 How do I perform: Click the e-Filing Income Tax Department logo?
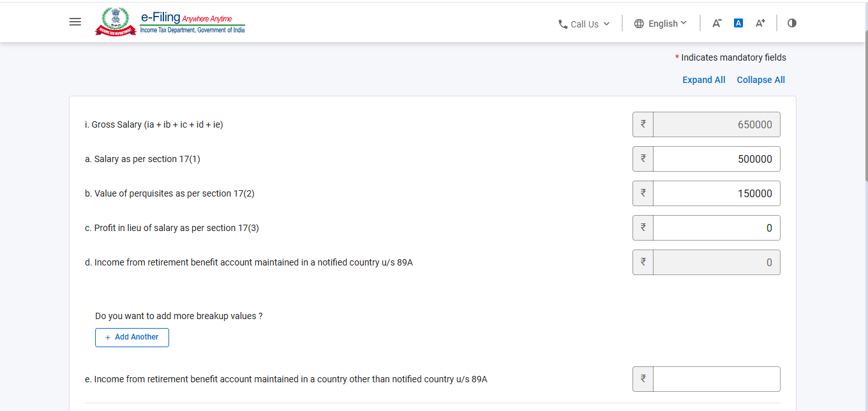click(x=170, y=22)
